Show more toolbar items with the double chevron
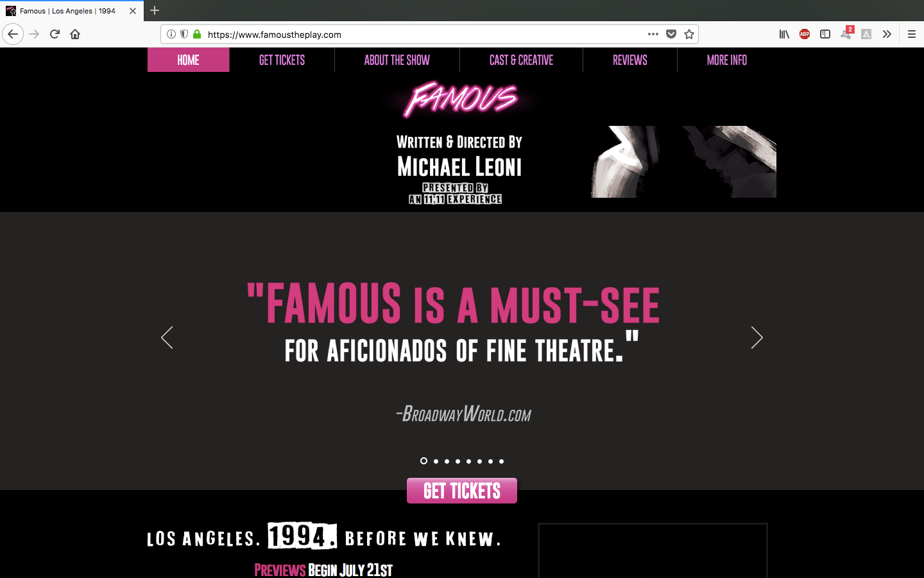Viewport: 924px width, 578px height. point(887,34)
